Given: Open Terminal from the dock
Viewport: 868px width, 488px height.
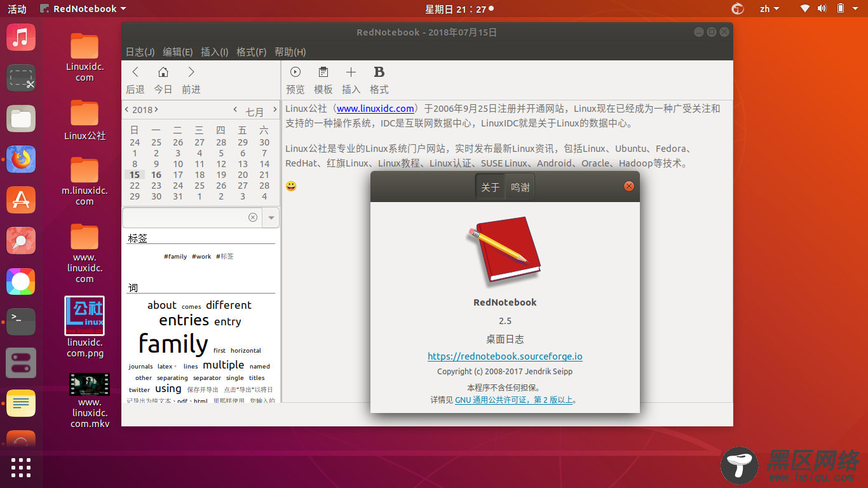Looking at the screenshot, I should (x=21, y=322).
